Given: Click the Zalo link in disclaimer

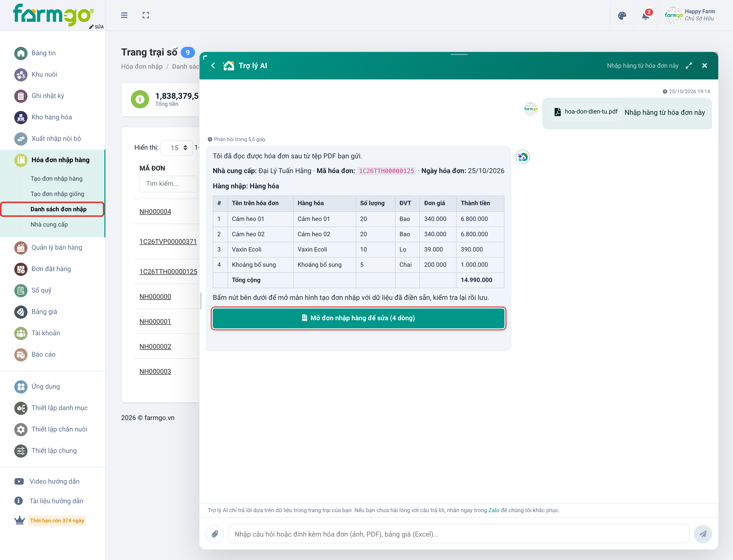Looking at the screenshot, I should point(494,510).
